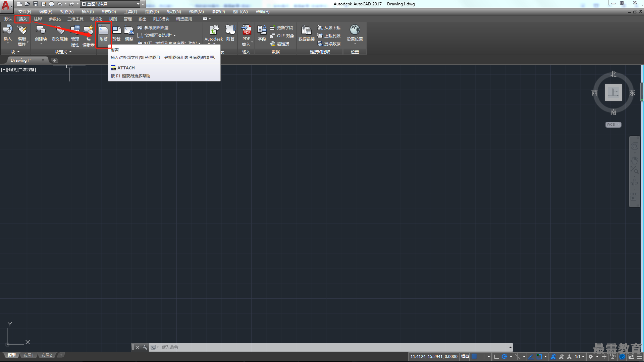
Task: Click the 参考底图图层 underlay layers item
Action: (153, 28)
